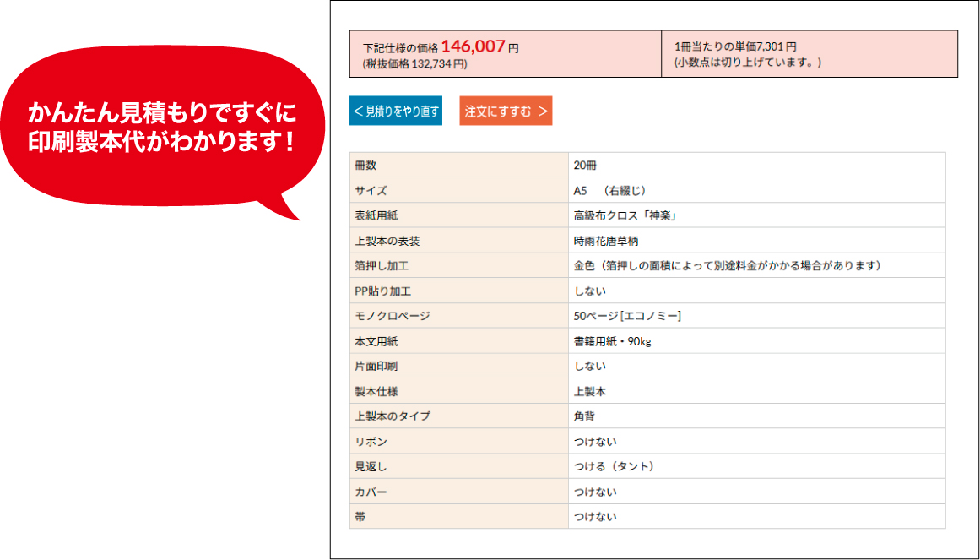Select the 金色 foil stamping value text
980x560 pixels.
pyautogui.click(x=728, y=265)
